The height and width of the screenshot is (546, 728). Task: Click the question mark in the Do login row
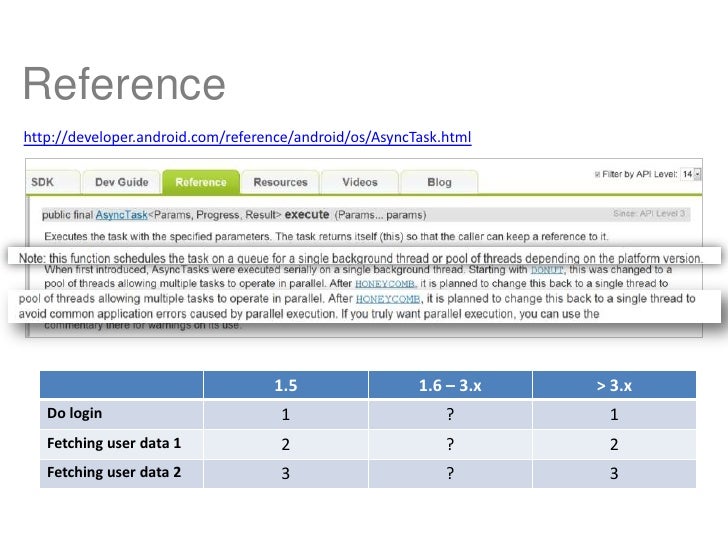pyautogui.click(x=450, y=414)
